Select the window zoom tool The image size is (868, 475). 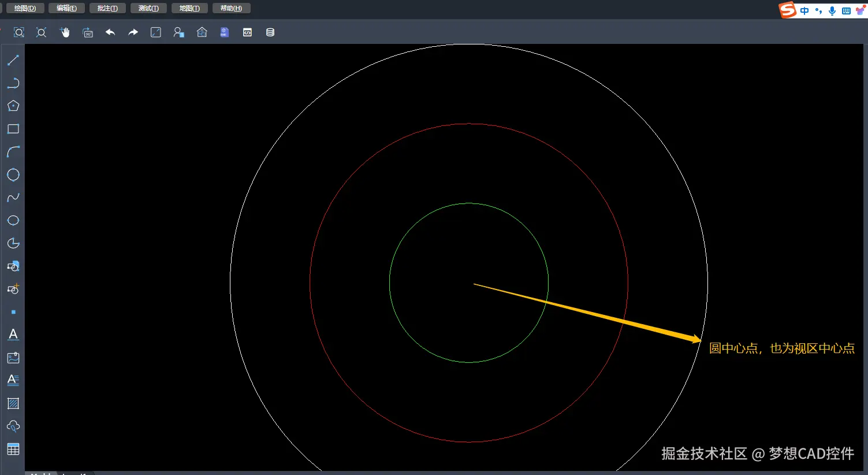pos(19,32)
